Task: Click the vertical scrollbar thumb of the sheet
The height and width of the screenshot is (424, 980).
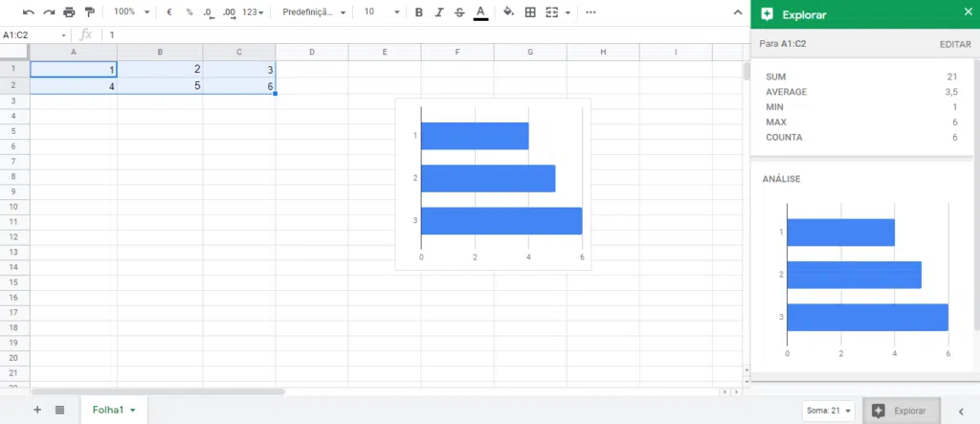Action: (746, 71)
